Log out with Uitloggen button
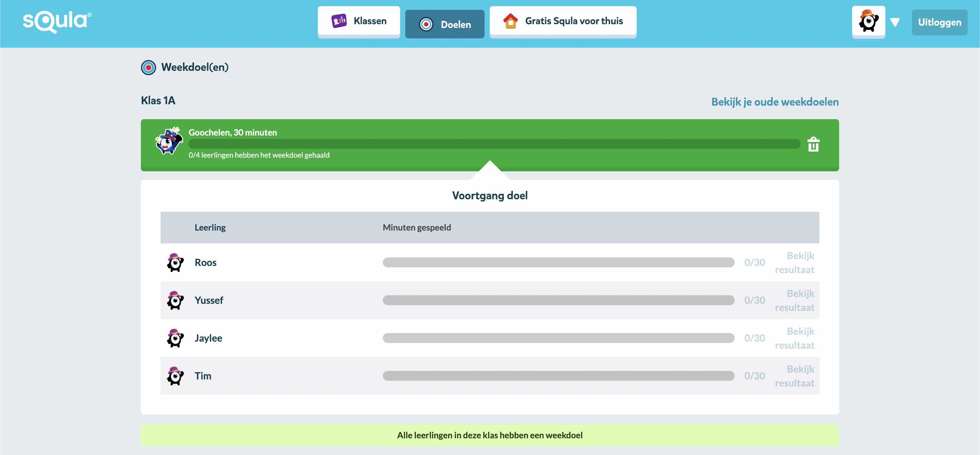The image size is (980, 455). pos(939,22)
